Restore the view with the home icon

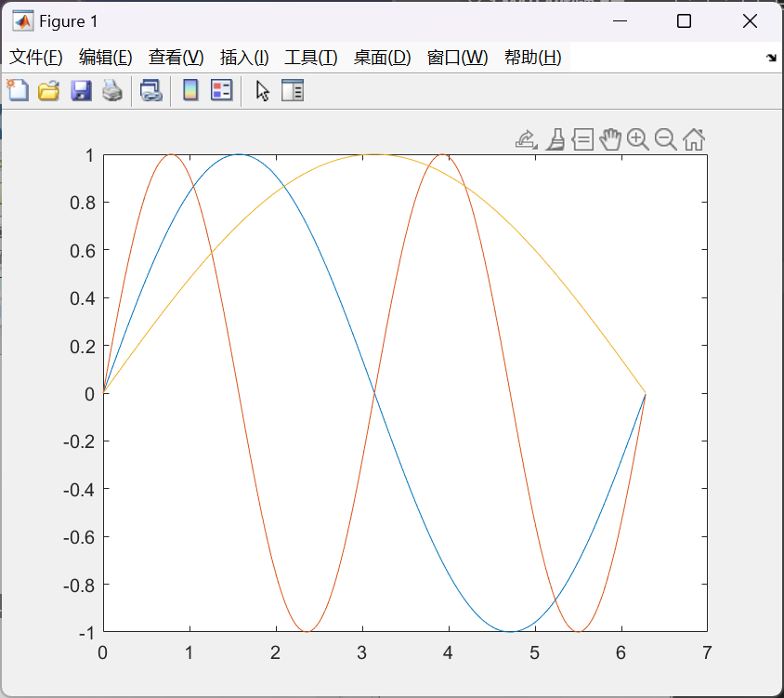click(693, 139)
